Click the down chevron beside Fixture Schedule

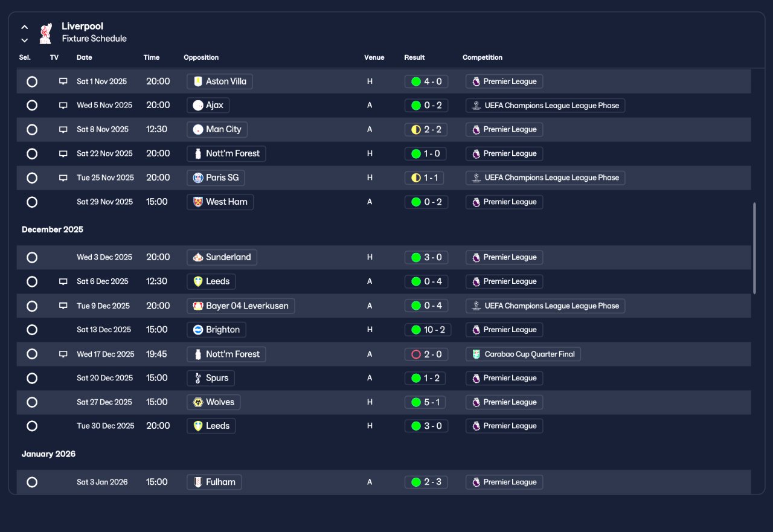(x=25, y=40)
